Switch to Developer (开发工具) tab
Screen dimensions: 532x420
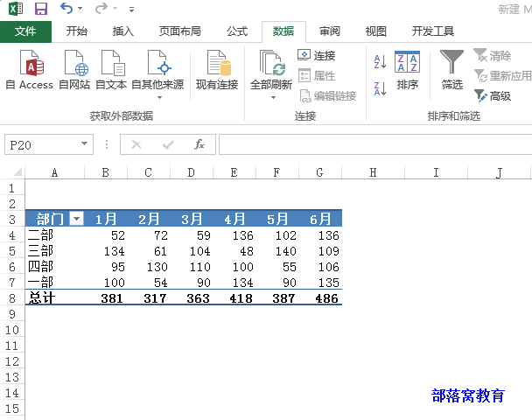pyautogui.click(x=433, y=31)
